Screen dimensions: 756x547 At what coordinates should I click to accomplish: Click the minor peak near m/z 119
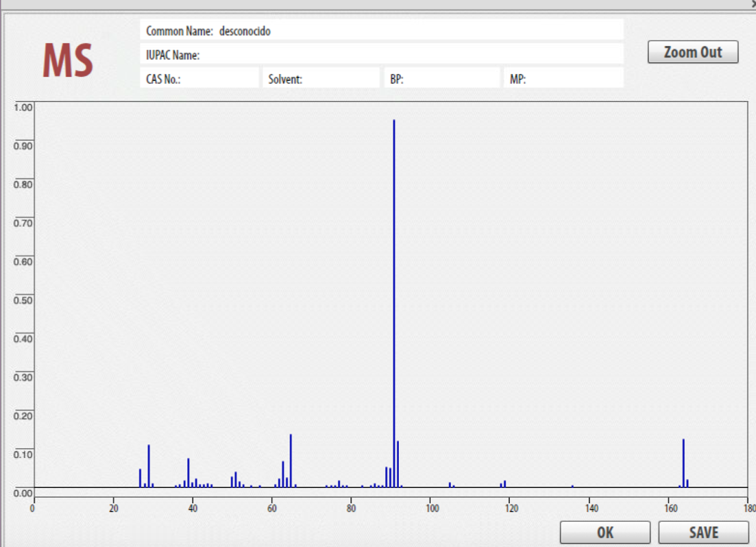pyautogui.click(x=504, y=485)
